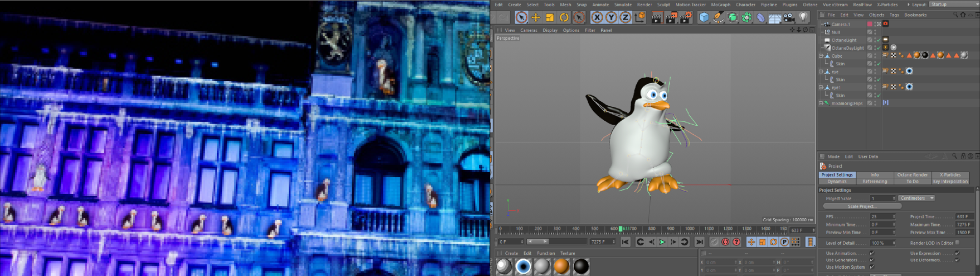
Task: Expand the Cube object tree node
Action: (x=821, y=56)
